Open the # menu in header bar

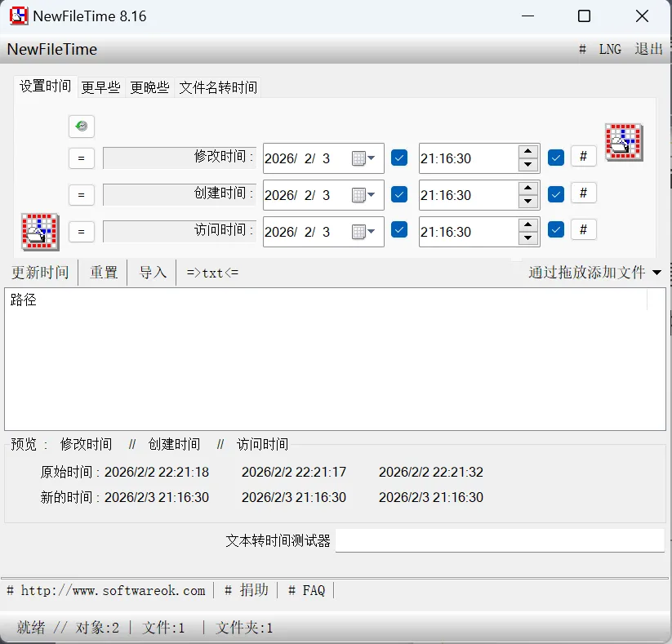582,49
